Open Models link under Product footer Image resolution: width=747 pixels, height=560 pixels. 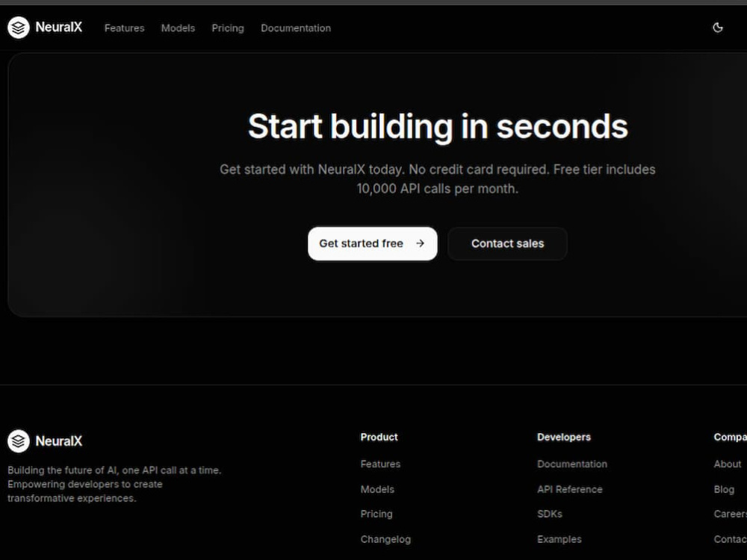[x=377, y=489]
